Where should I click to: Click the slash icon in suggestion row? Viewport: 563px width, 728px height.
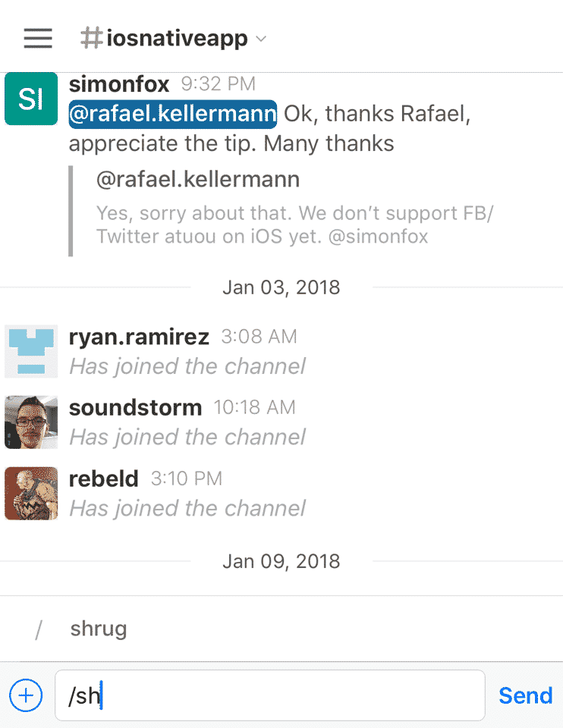pyautogui.click(x=39, y=630)
